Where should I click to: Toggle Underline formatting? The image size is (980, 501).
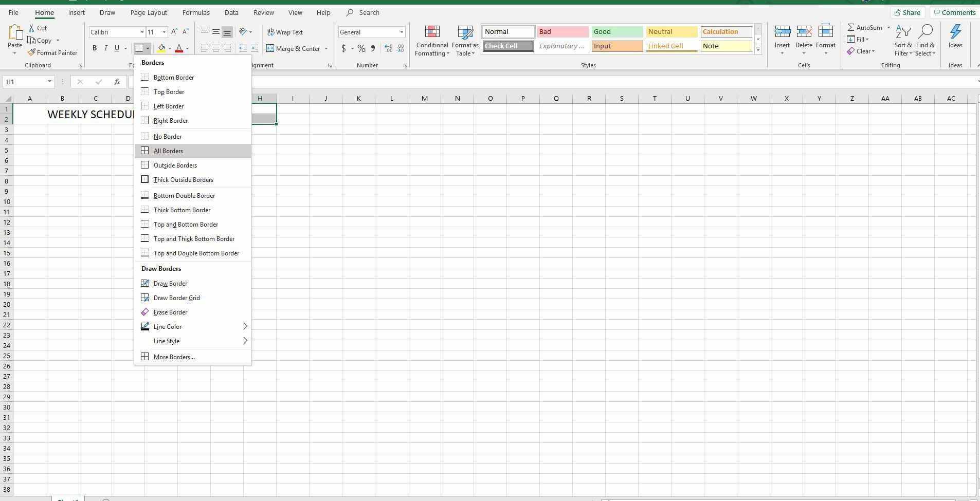pyautogui.click(x=117, y=48)
